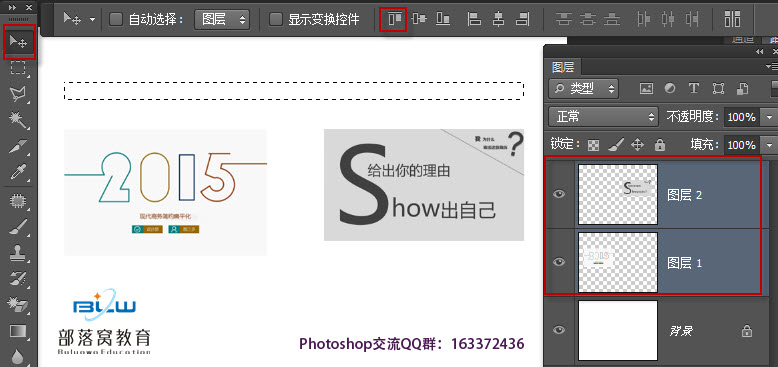Filter layers by pixel layer icon
This screenshot has width=778, height=367.
point(646,89)
